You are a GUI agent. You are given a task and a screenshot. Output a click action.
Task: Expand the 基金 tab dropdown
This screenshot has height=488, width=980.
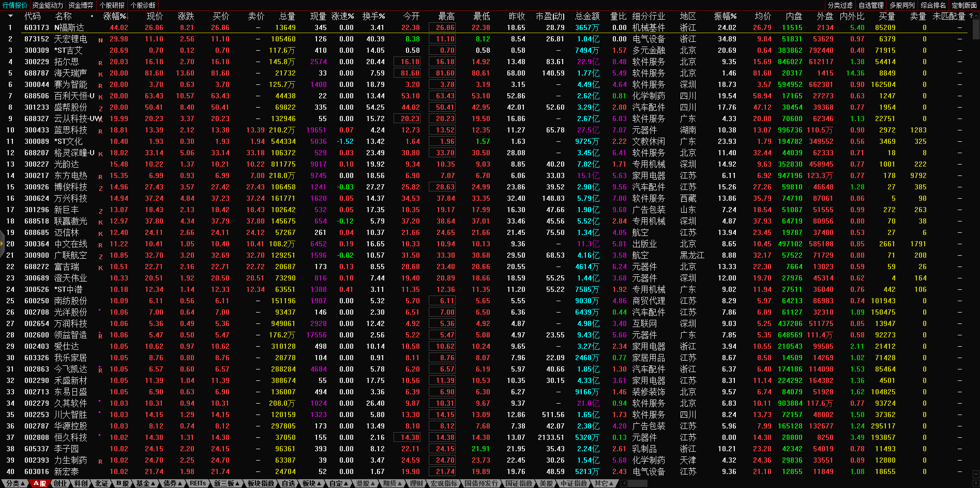click(x=145, y=483)
